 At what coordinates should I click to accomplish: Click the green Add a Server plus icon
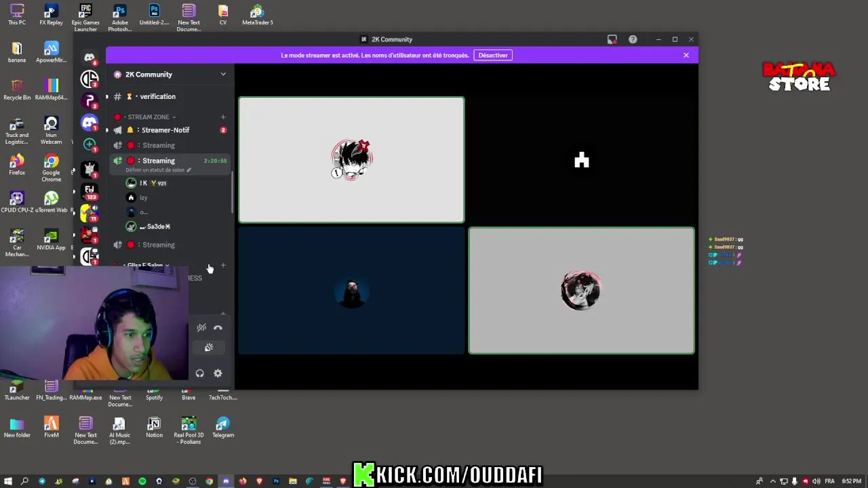(x=90, y=144)
